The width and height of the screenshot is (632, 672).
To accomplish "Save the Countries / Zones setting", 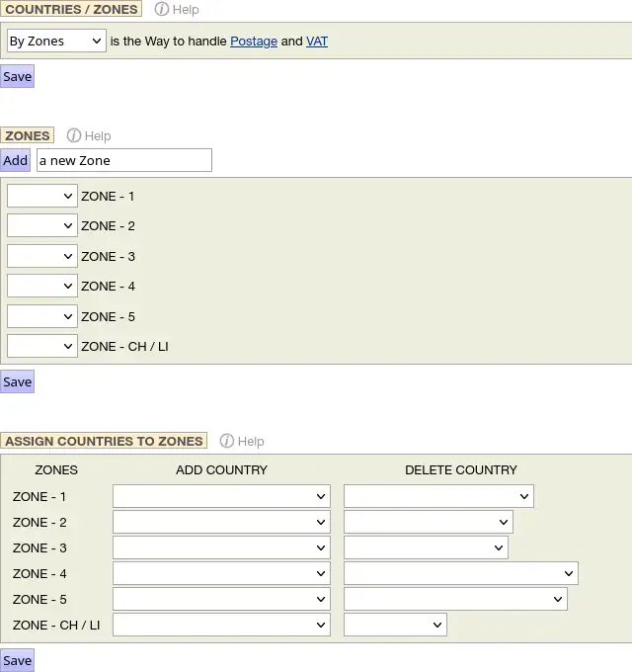I will point(17,76).
